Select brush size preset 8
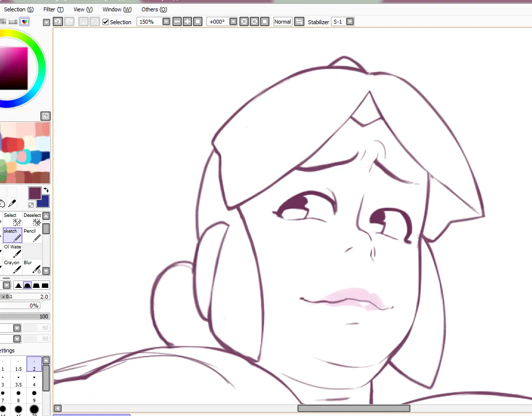532x416 pixels. 18,396
